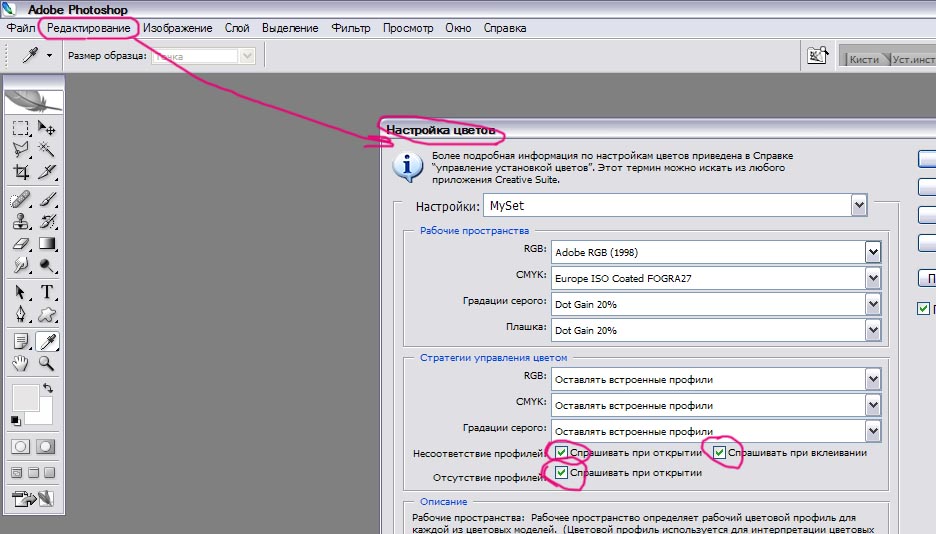
Task: Choose Standard Screen Mode
Action: tap(17, 473)
